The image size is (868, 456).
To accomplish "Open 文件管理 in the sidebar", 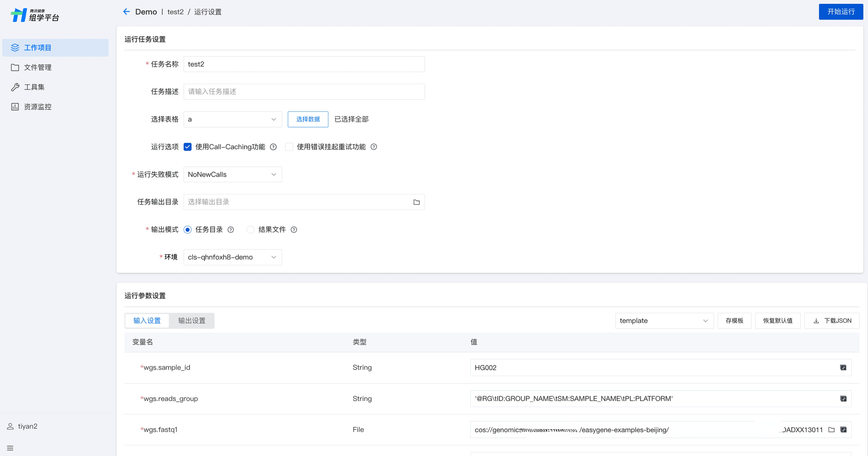I will point(37,67).
